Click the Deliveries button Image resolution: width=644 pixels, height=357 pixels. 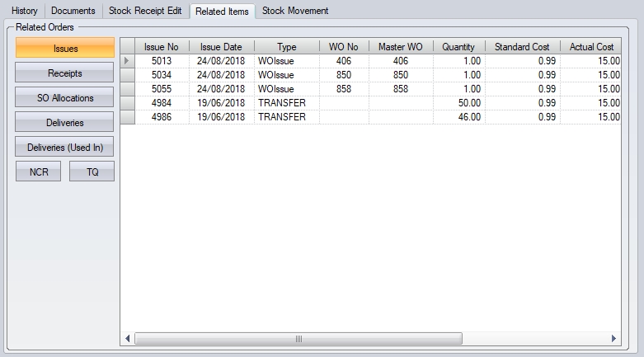(64, 122)
